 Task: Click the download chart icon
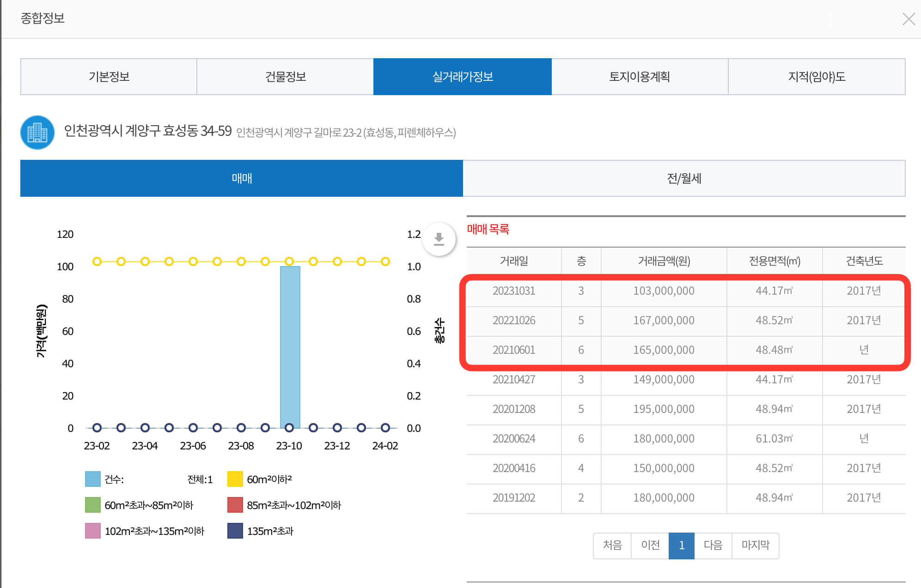[x=439, y=239]
